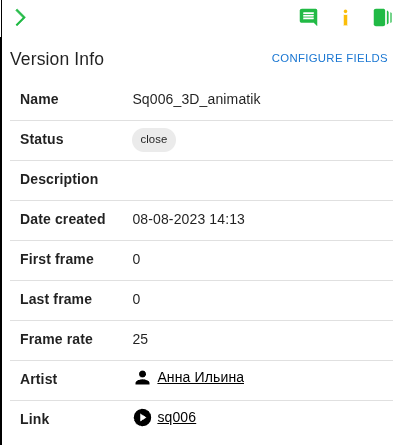Viewport: 398px width, 445px height.
Task: Select the Frame rate value 25
Action: click(x=140, y=339)
